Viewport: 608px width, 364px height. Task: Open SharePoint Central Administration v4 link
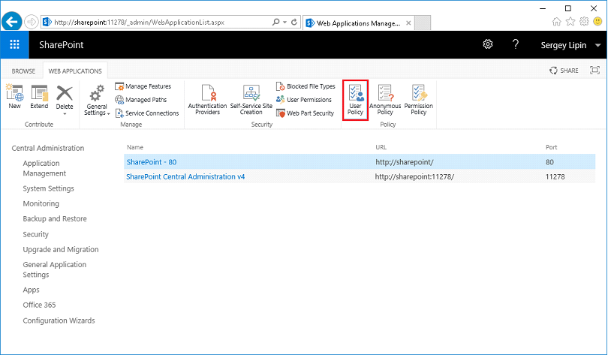coord(185,177)
